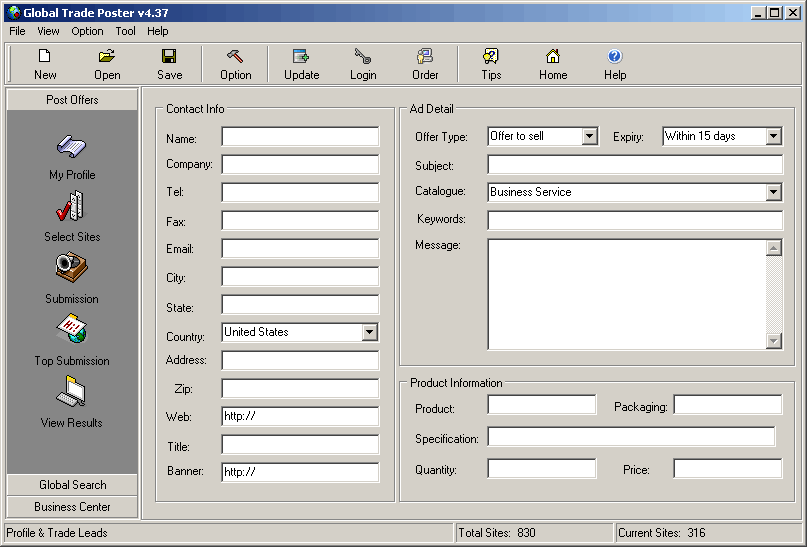Click the 'Total Sites: 830' status text
Screen dimensions: 807x547
(497, 533)
